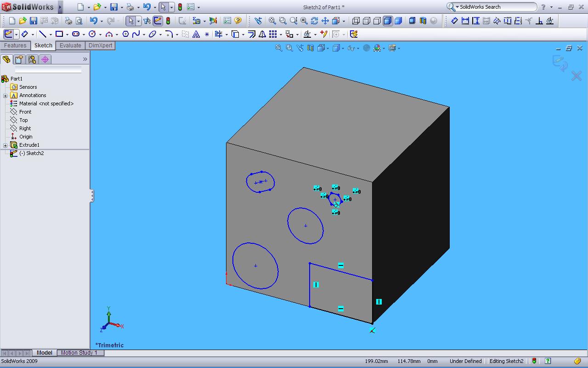Open the PropertyManager panel tab
The width and height of the screenshot is (588, 368).
click(x=19, y=59)
